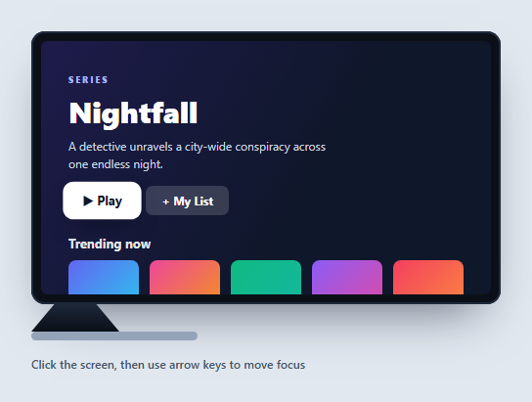Click the SERIES label
This screenshot has height=402, width=532.
click(88, 80)
